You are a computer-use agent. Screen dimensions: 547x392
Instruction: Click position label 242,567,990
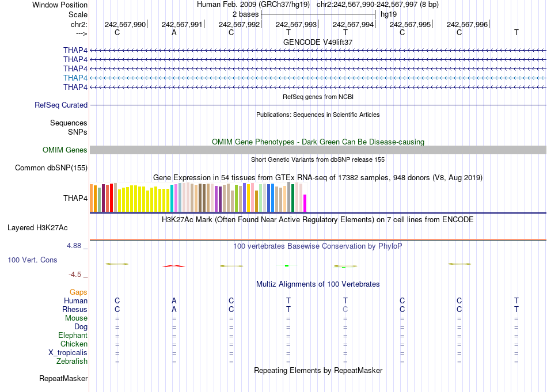[126, 24]
